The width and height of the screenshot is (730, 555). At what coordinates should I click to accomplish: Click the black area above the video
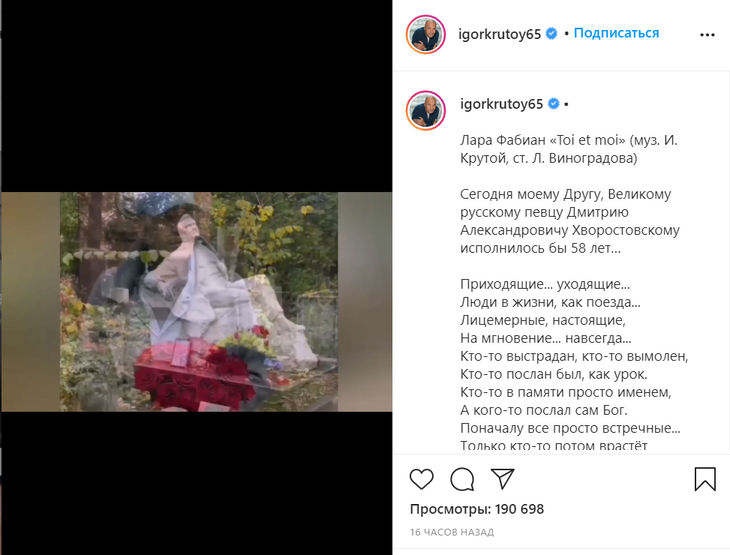click(x=196, y=96)
